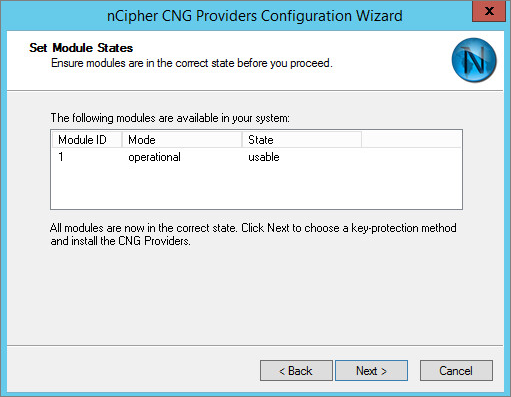Go back with the < Back button
The image size is (511, 397).
point(296,370)
